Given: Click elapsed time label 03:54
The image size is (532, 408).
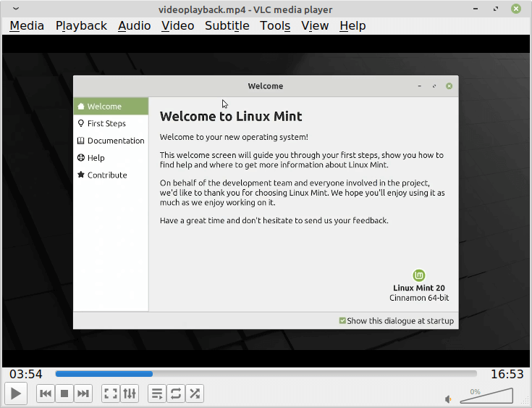Looking at the screenshot, I should pyautogui.click(x=26, y=374).
